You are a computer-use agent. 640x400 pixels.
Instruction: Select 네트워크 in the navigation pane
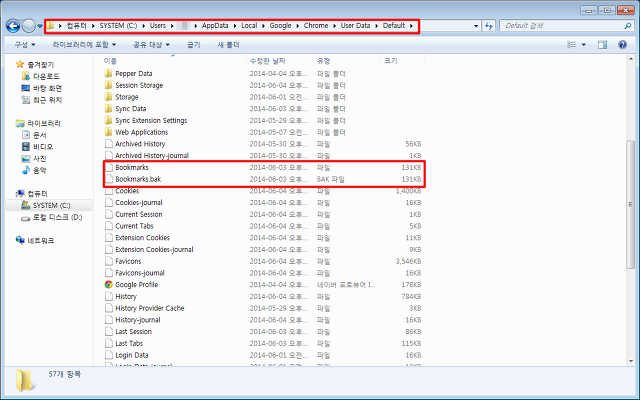point(40,240)
